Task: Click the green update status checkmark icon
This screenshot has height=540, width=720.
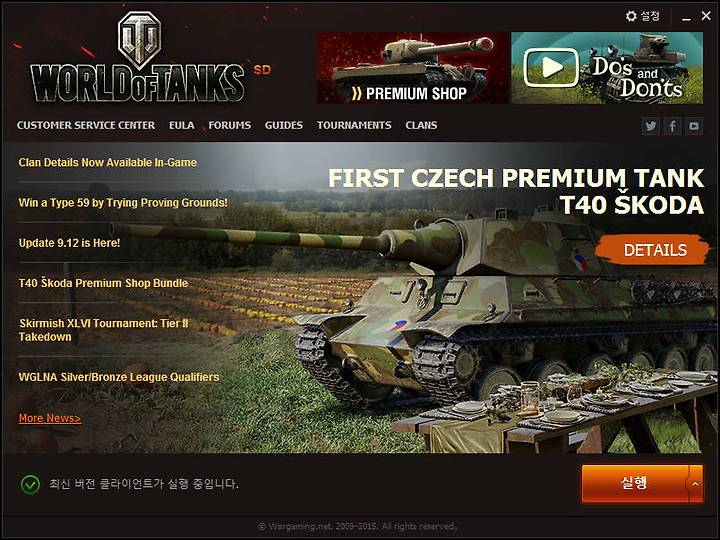Action: pyautogui.click(x=30, y=484)
